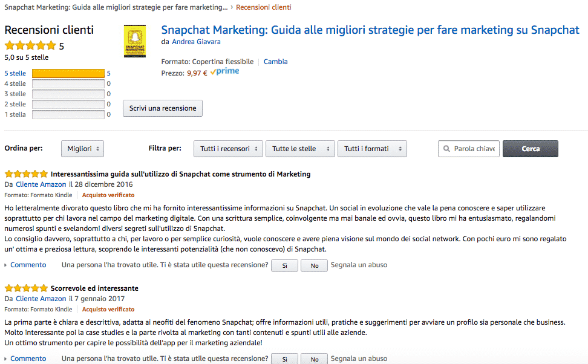Click 'No' helpful button on first review

coord(314,265)
